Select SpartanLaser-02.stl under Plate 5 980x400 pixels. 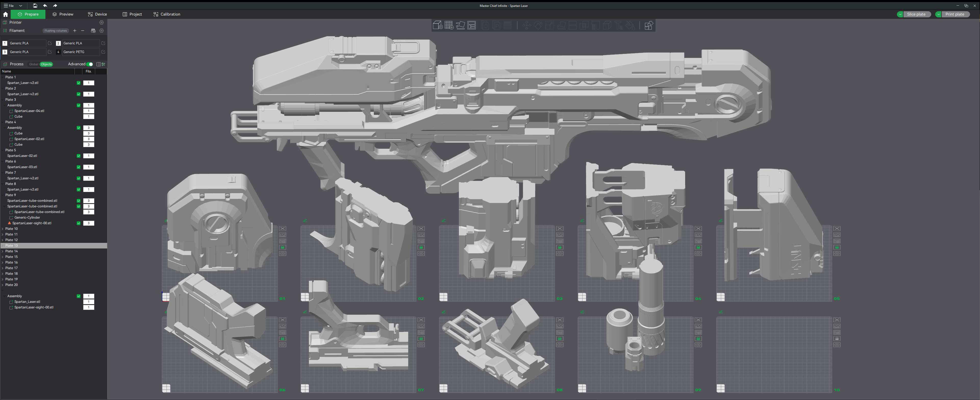[22, 156]
